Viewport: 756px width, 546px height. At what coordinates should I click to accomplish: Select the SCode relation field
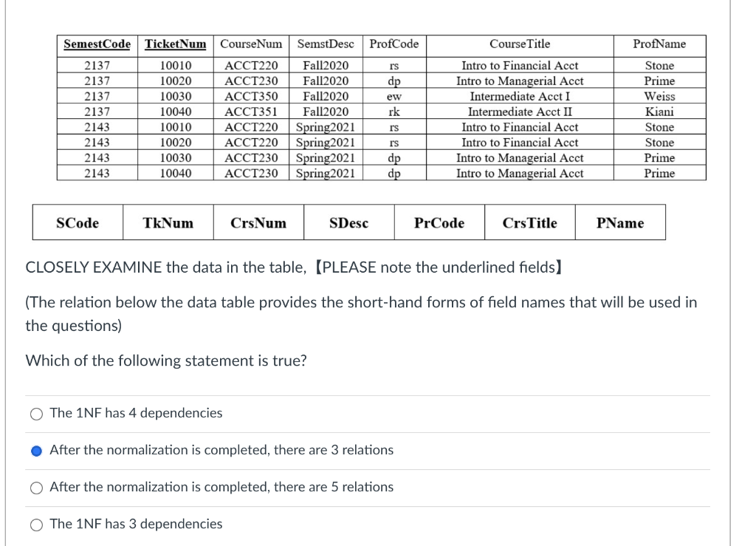coord(77,222)
